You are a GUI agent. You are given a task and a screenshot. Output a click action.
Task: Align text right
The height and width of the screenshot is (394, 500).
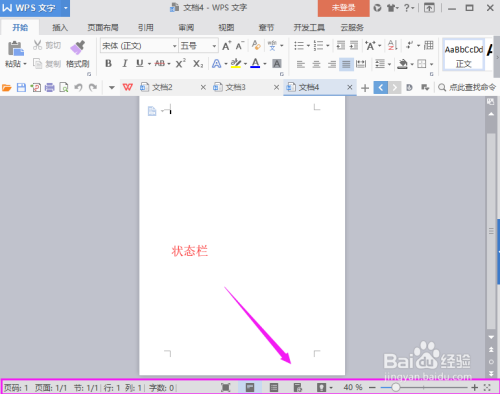pos(332,64)
